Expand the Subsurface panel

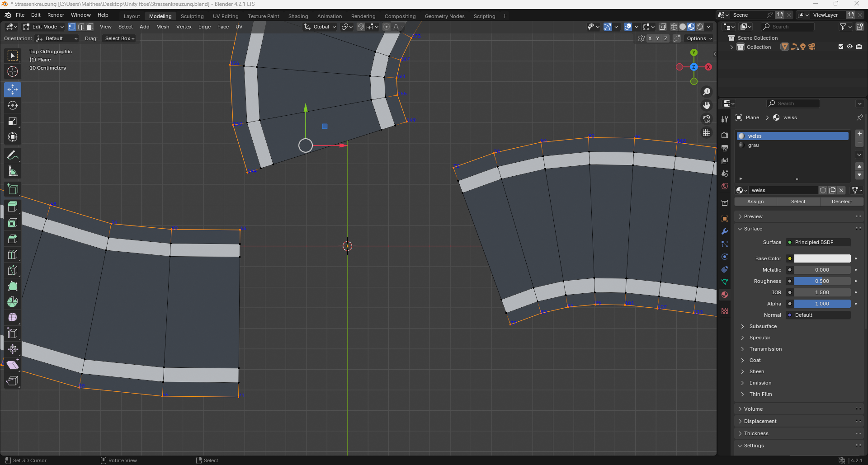763,326
